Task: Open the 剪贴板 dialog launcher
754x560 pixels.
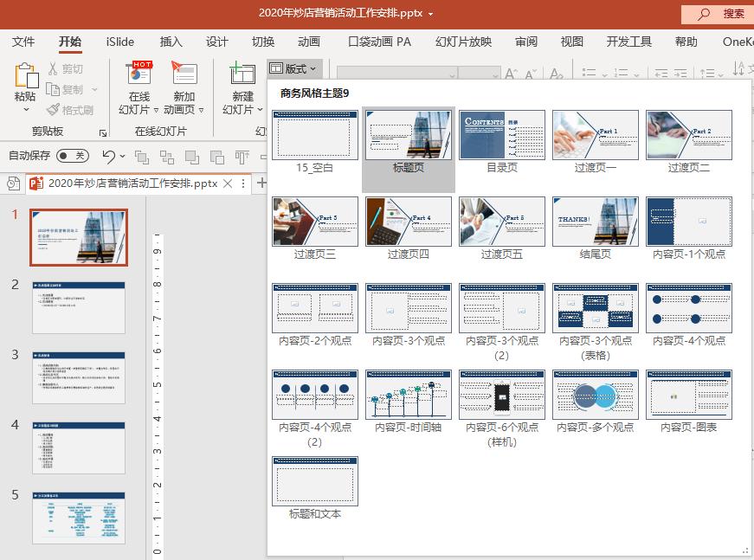Action: [101, 133]
